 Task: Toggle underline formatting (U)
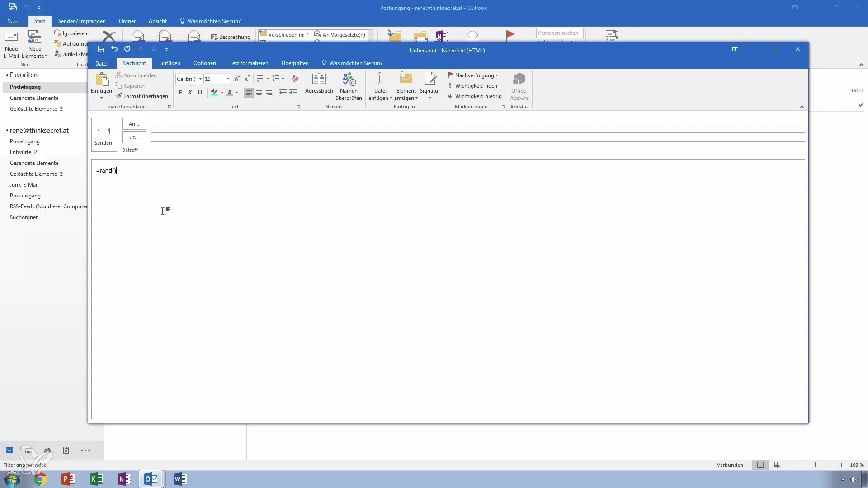pos(200,93)
